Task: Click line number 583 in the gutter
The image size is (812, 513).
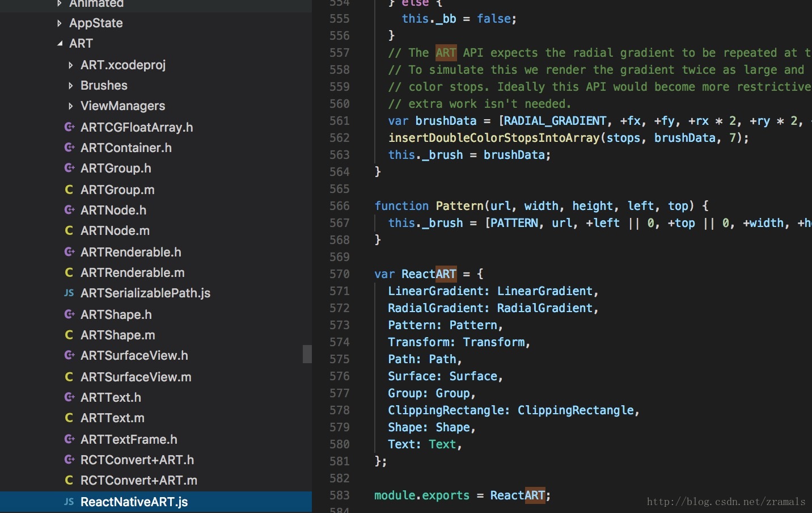Action: click(340, 495)
